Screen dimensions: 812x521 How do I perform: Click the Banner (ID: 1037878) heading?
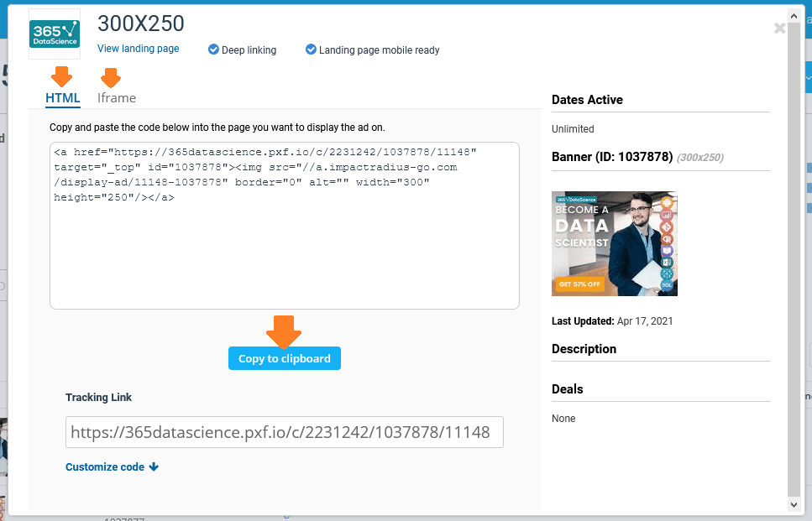click(612, 157)
